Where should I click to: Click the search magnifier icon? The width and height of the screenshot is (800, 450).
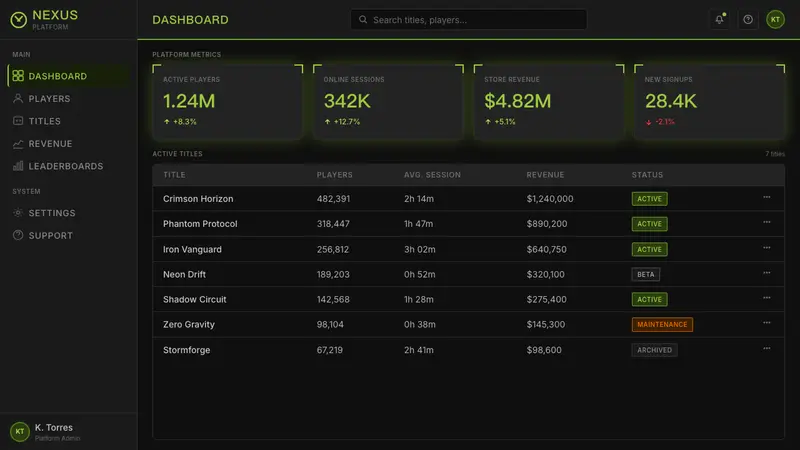(x=363, y=20)
